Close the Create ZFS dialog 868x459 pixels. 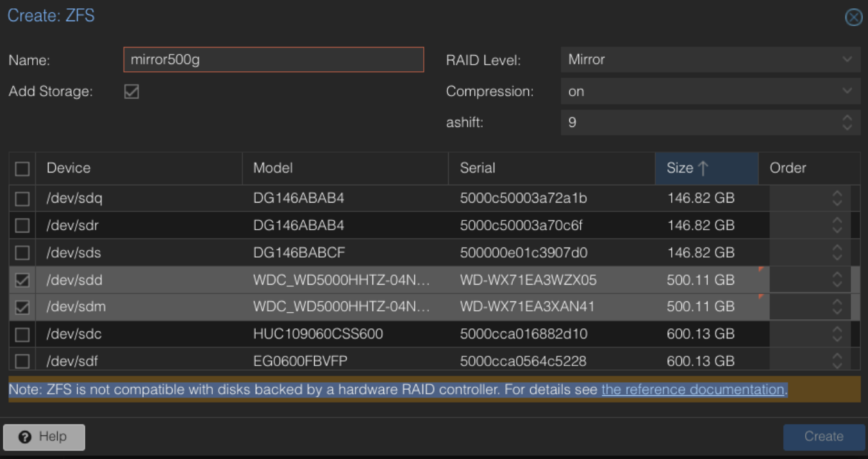click(853, 17)
